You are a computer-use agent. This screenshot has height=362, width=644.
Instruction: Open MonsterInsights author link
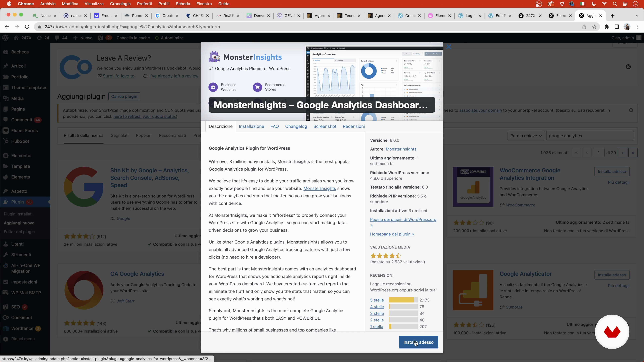[x=401, y=149]
